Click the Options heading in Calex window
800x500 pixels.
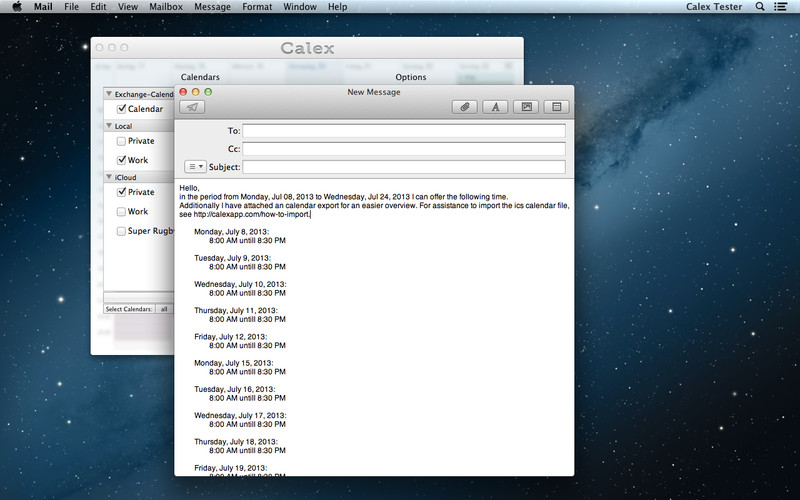(x=411, y=77)
